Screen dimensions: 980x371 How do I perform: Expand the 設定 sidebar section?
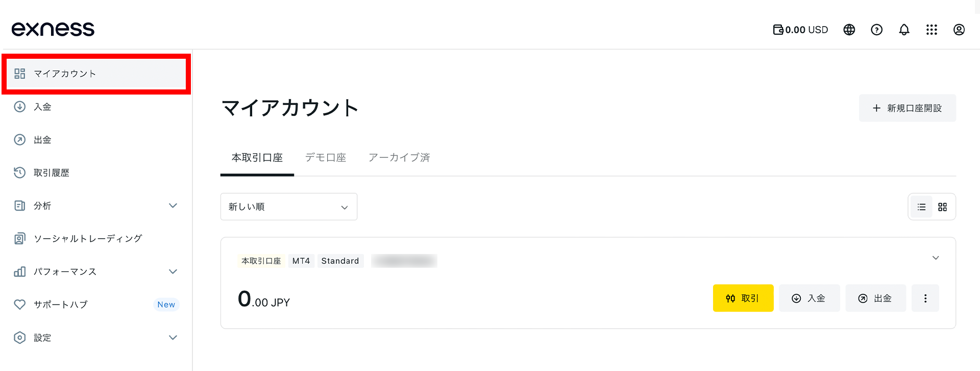click(173, 337)
